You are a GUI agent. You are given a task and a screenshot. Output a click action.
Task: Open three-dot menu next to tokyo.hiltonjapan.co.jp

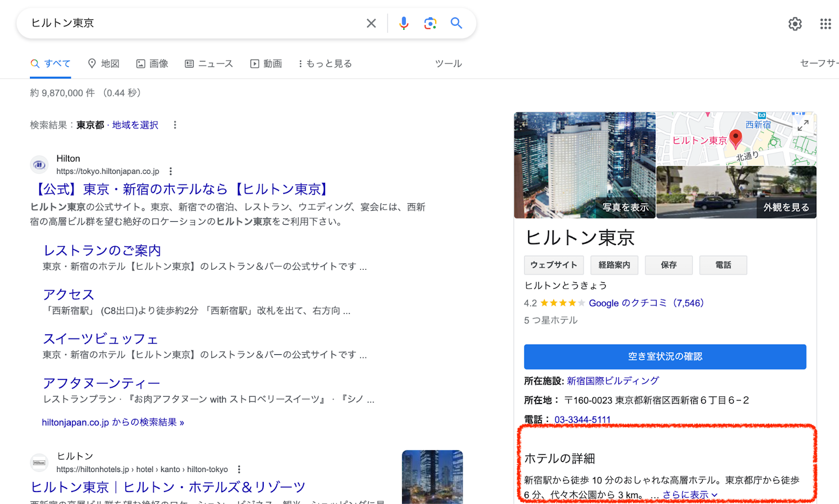(170, 171)
